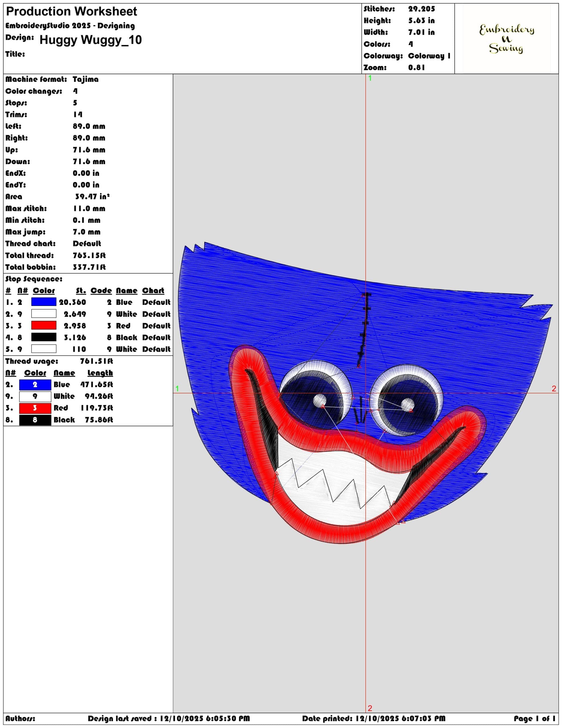Click black swatch in stop sequence row 4
The image size is (562, 728).
[44, 337]
